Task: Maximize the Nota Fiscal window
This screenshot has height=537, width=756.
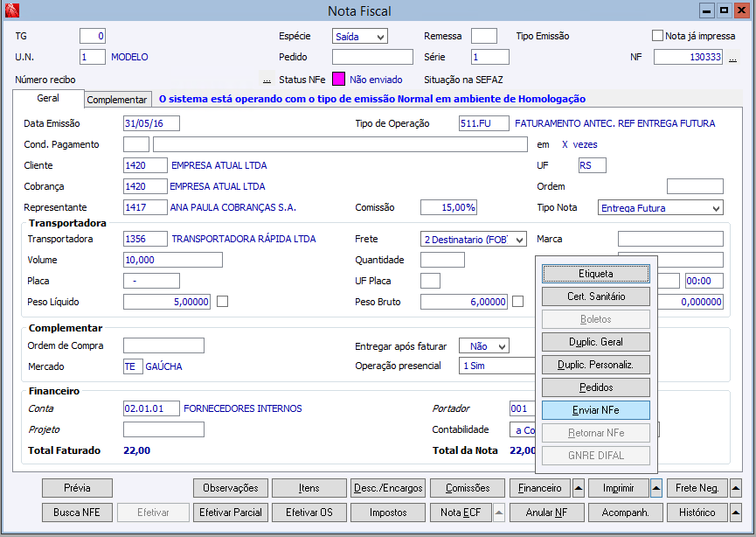Action: pyautogui.click(x=724, y=10)
